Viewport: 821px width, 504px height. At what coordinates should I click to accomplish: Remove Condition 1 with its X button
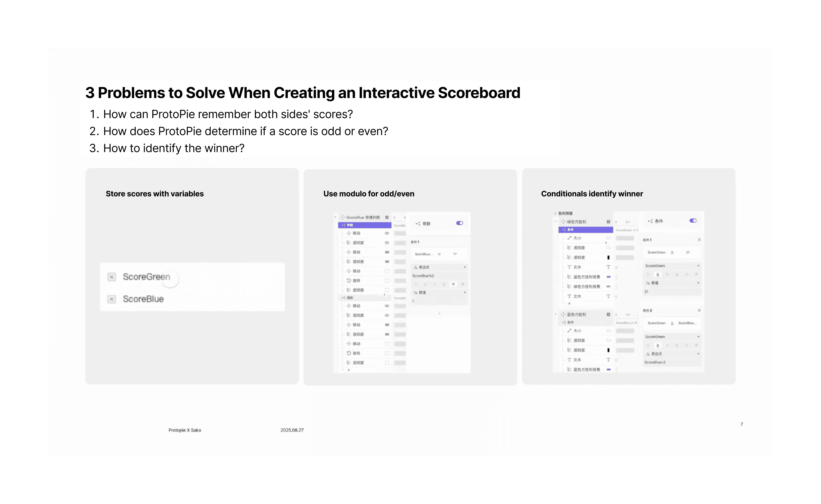[700, 240]
